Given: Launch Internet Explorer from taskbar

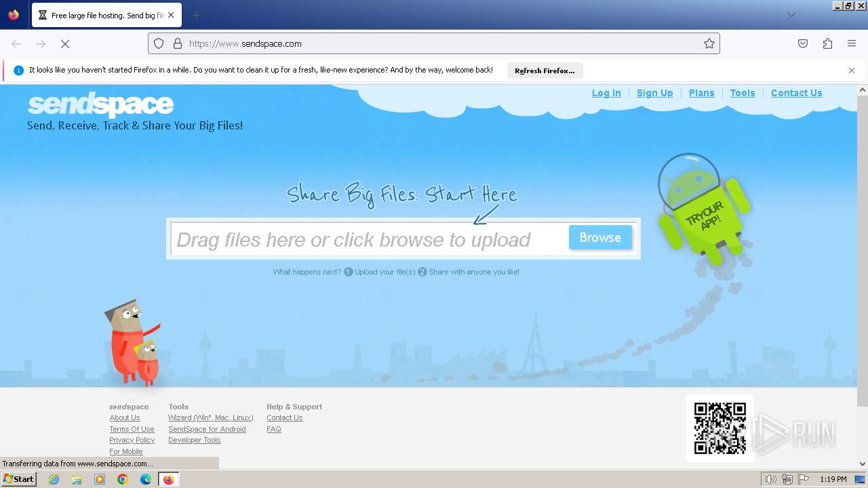Looking at the screenshot, I should pyautogui.click(x=54, y=479).
